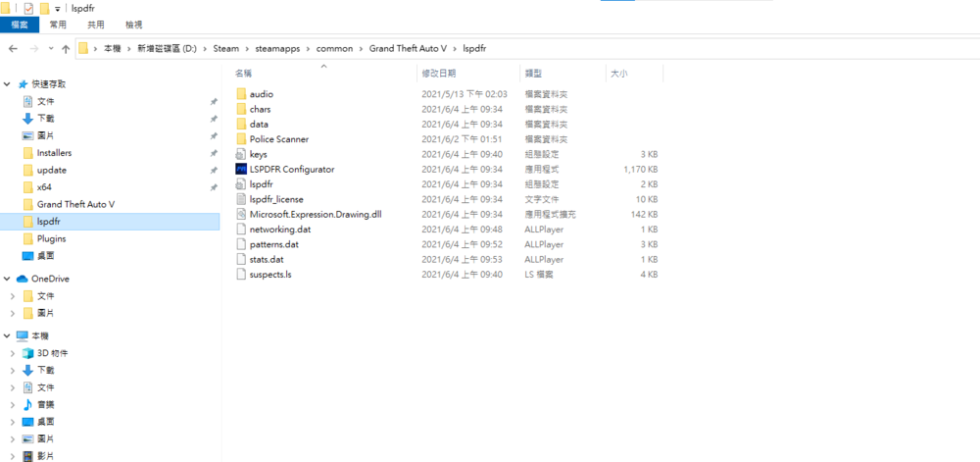The height and width of the screenshot is (462, 980).
Task: Switch to the 共用 ribbon tab
Action: (x=96, y=25)
